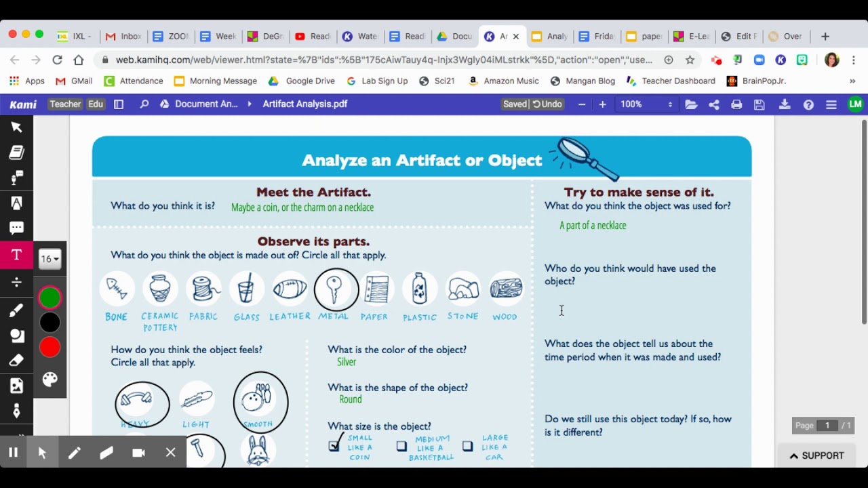868x488 pixels.
Task: Switch to the E-Lea browser tab
Action: [x=692, y=37]
